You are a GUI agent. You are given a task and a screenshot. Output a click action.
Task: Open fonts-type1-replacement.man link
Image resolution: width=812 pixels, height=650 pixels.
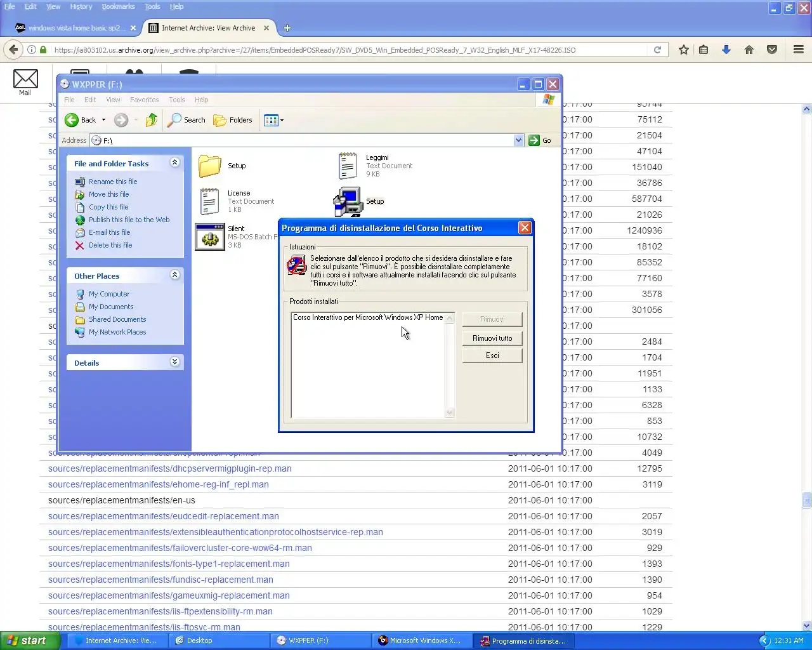169,564
